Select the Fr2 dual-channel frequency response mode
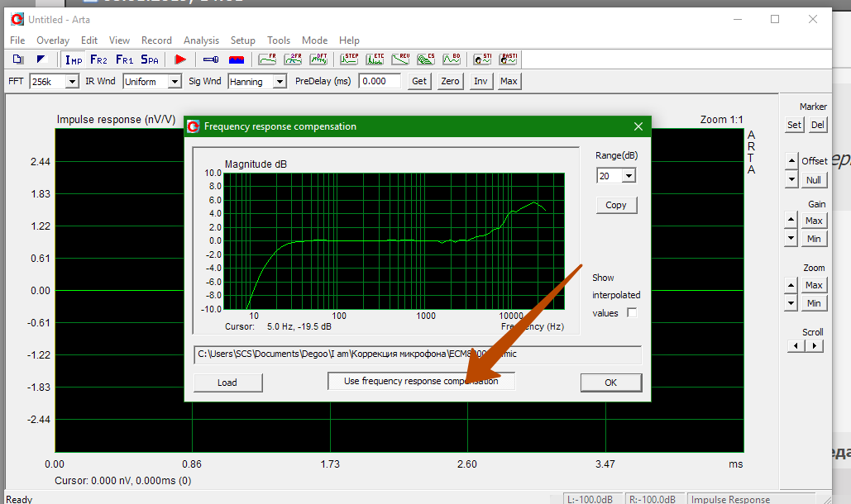 (x=98, y=59)
